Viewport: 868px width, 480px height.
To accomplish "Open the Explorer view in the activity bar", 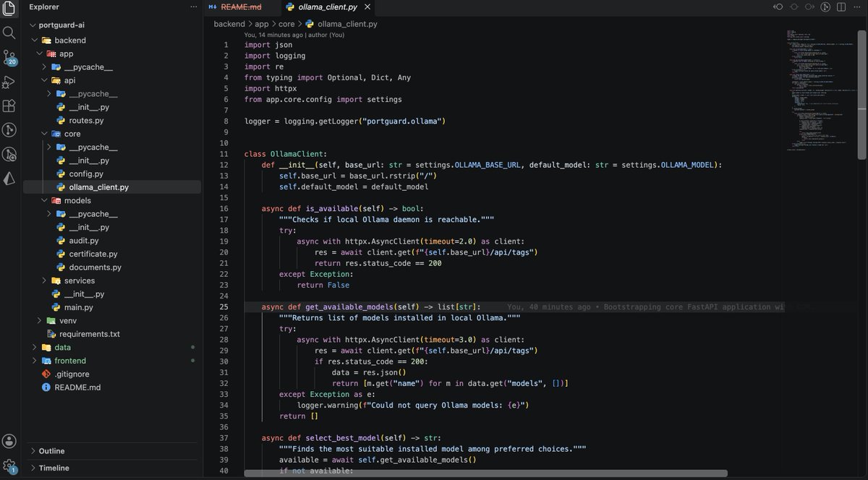I will pos(9,9).
